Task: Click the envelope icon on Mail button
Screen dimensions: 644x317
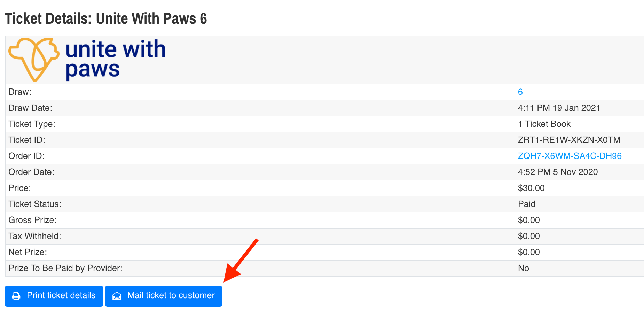Action: point(117,296)
